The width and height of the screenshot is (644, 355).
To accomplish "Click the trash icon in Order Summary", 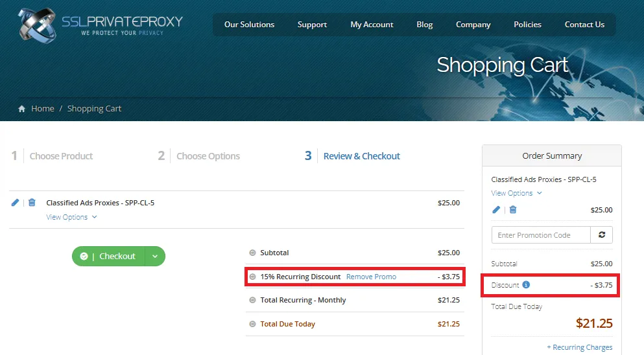I will [513, 210].
